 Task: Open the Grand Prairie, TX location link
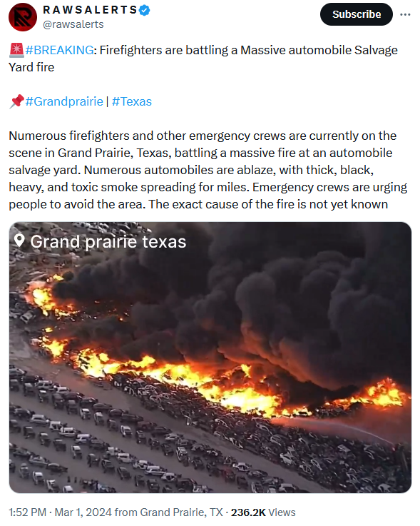(x=181, y=512)
